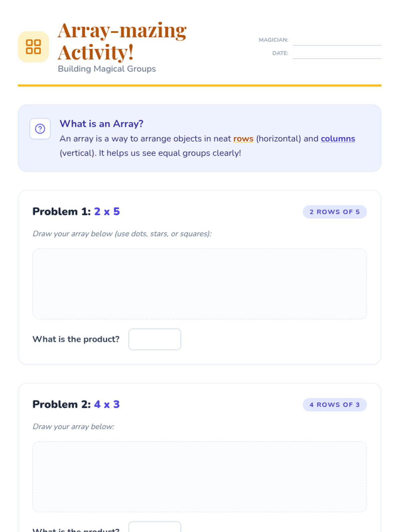Click the '4 ROWS OF 3' badge

click(334, 405)
